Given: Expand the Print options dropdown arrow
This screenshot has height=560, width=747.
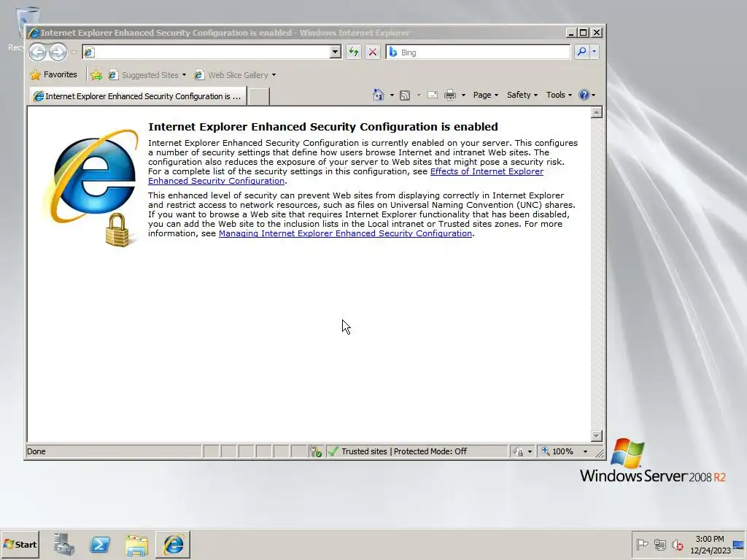Looking at the screenshot, I should coord(463,96).
